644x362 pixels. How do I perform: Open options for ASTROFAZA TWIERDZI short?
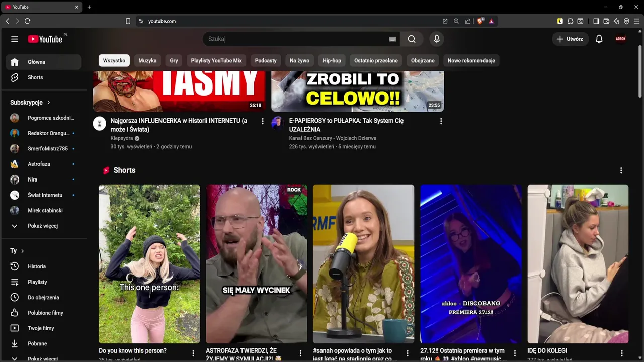[x=300, y=353]
